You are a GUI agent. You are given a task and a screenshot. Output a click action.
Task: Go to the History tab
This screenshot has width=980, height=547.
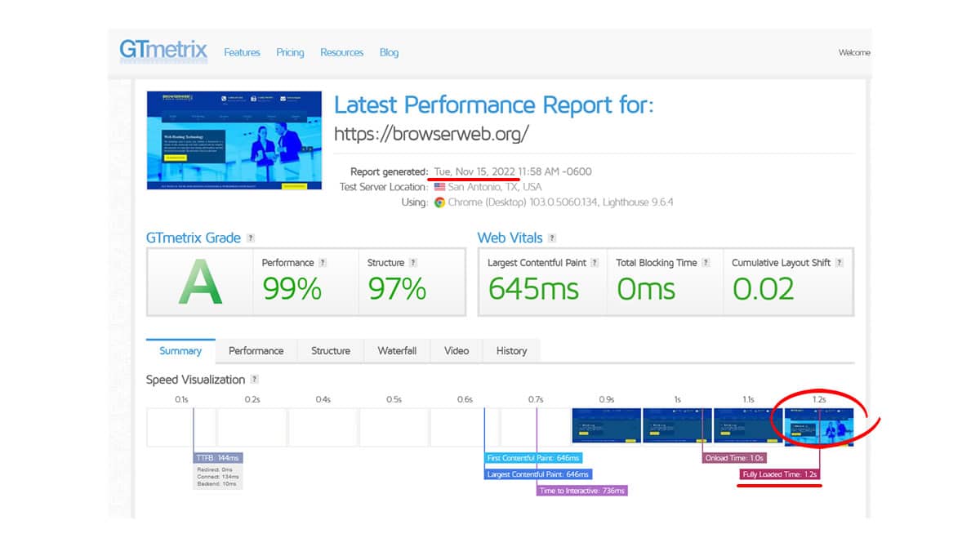(511, 351)
